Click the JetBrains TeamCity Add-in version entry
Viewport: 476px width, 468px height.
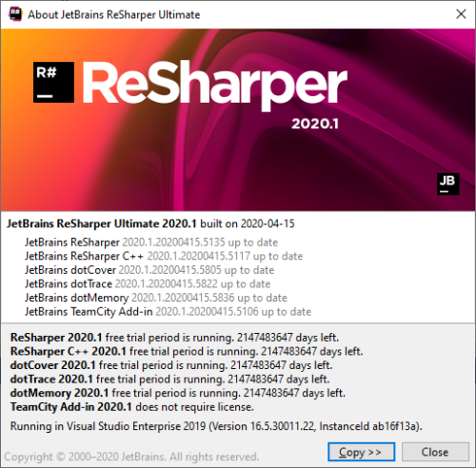(x=168, y=312)
